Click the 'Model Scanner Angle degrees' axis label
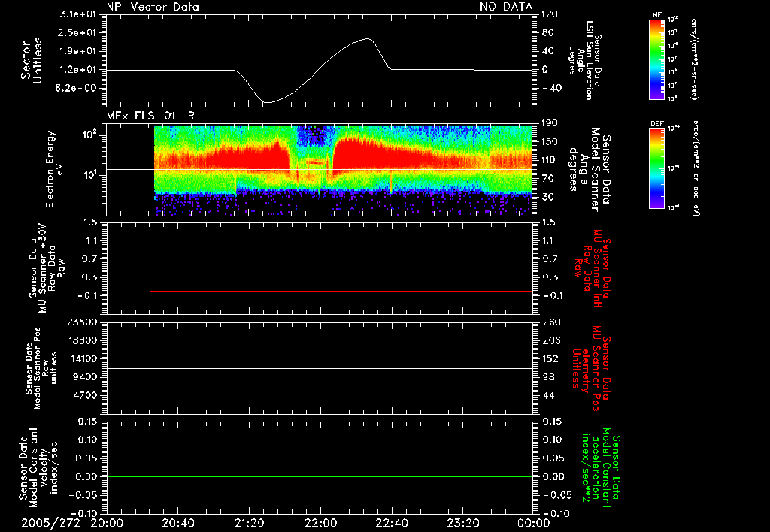770x532 pixels. pos(590,170)
